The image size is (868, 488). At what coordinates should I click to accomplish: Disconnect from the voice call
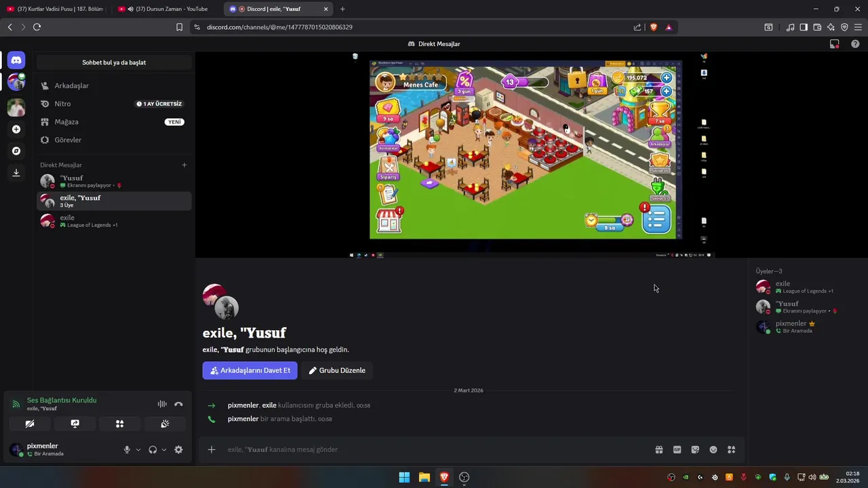tap(178, 404)
